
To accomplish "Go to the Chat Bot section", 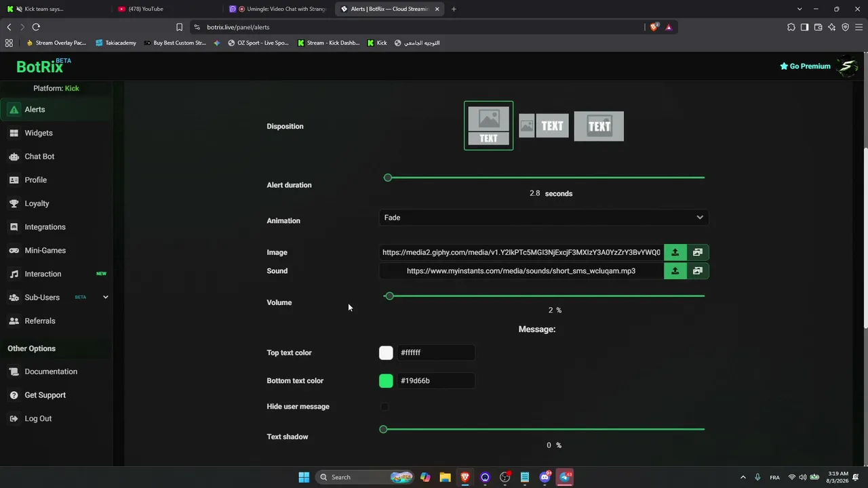I will tap(56, 157).
